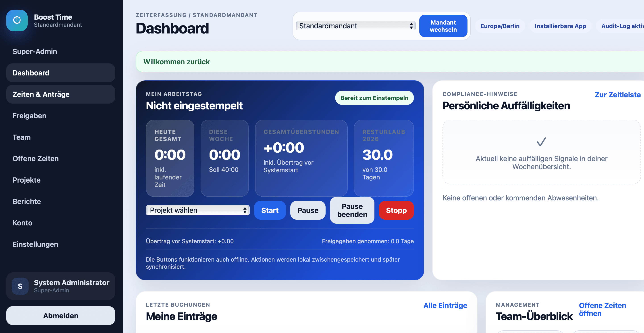
Task: Click the Dashboard page title
Action: pos(172,29)
